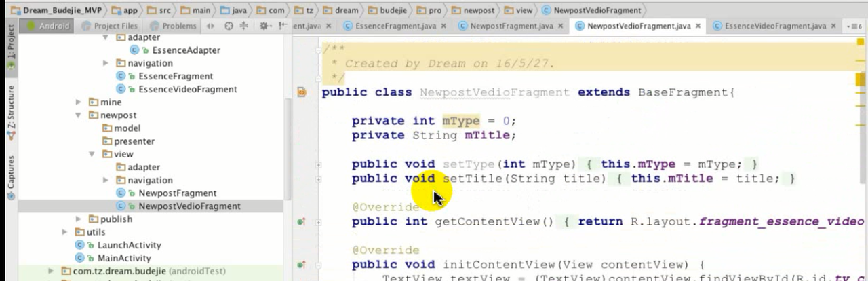Click the class gutter icon beside NewpostVedioFragment declaration
The height and width of the screenshot is (281, 868).
[301, 92]
